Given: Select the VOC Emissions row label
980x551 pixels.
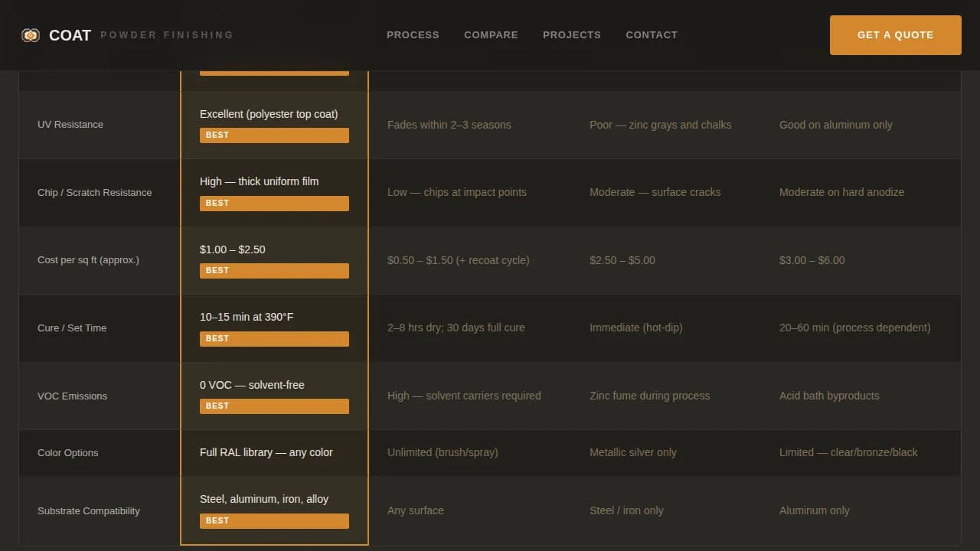Looking at the screenshot, I should pyautogui.click(x=72, y=396).
